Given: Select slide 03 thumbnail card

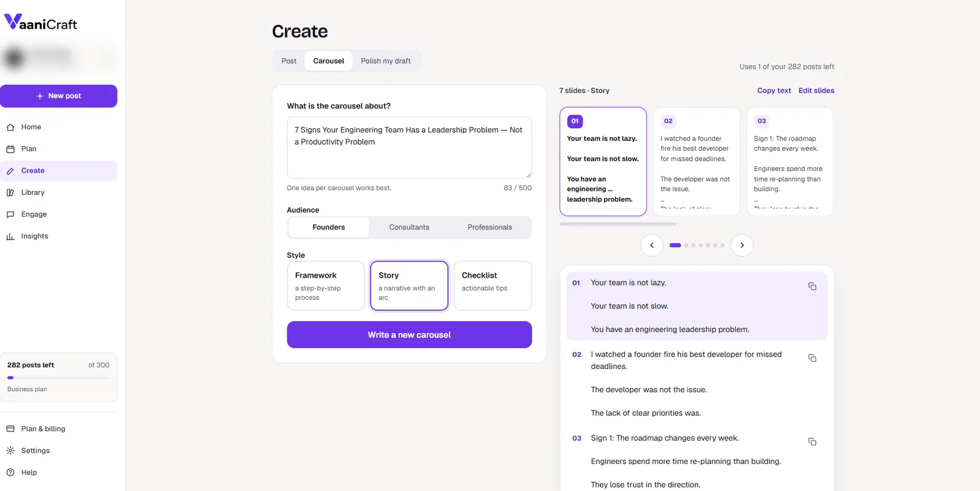Looking at the screenshot, I should [x=790, y=162].
